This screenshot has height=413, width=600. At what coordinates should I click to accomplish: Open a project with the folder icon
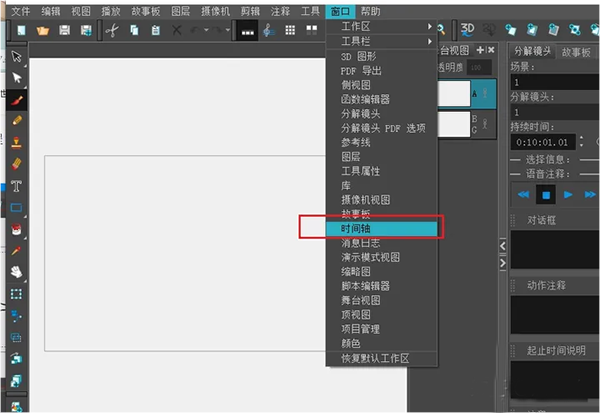coord(42,30)
